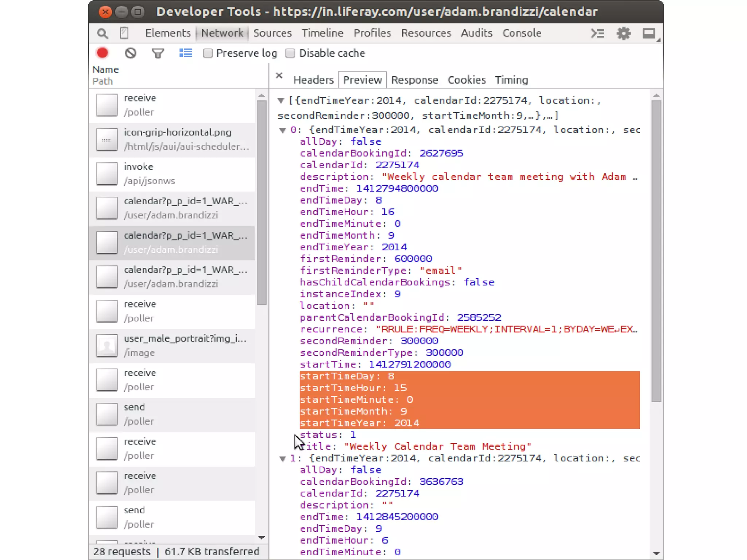
Task: Collapse object 0 in the JSON preview
Action: [x=283, y=130]
